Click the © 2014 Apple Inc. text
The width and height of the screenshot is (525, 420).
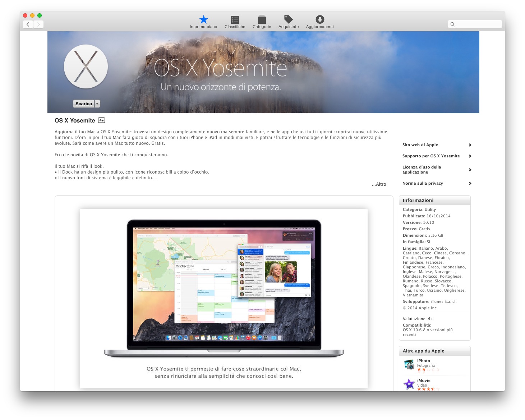pos(420,308)
